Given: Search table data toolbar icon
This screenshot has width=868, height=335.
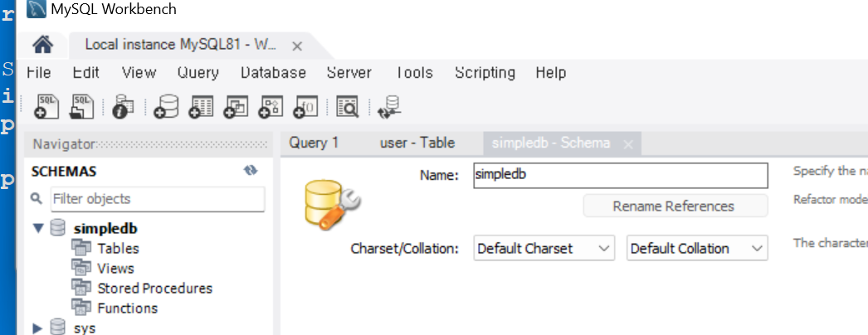Looking at the screenshot, I should tap(349, 107).
